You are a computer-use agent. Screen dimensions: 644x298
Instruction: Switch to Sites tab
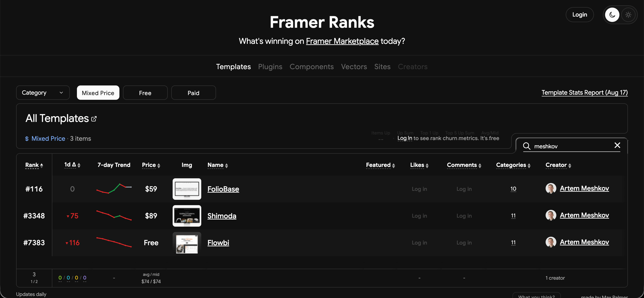pyautogui.click(x=382, y=66)
